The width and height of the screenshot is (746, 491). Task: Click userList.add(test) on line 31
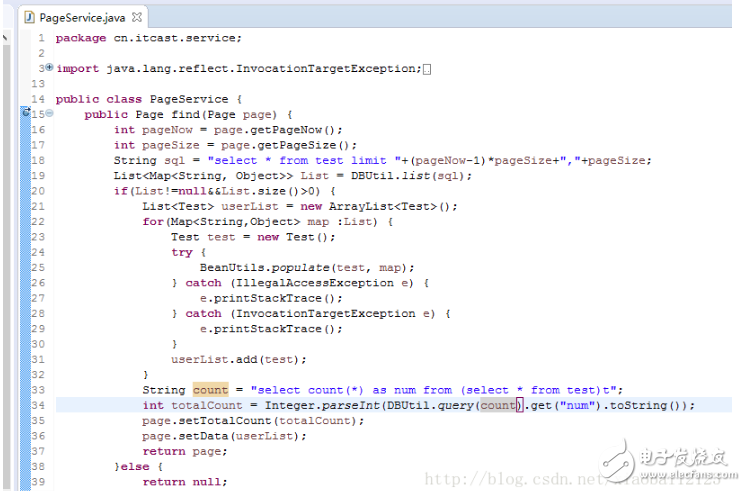(x=238, y=359)
